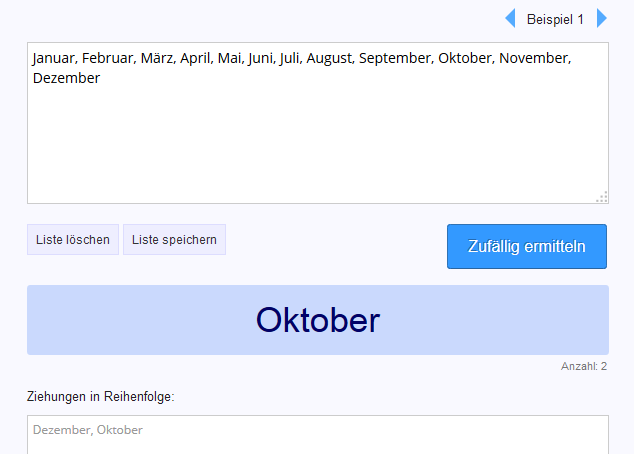Save the list with Liste speichern
The image size is (634, 454).
(x=174, y=240)
